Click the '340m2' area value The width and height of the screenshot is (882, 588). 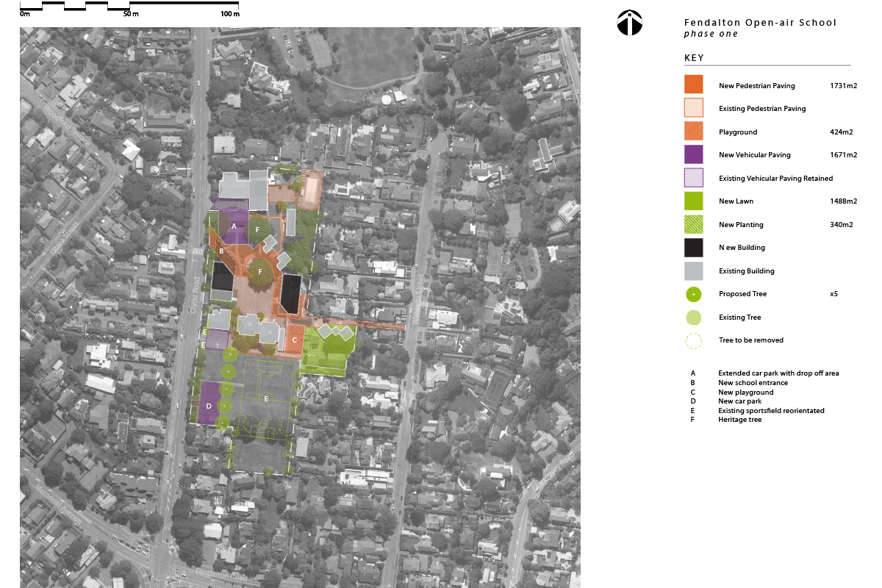[841, 225]
